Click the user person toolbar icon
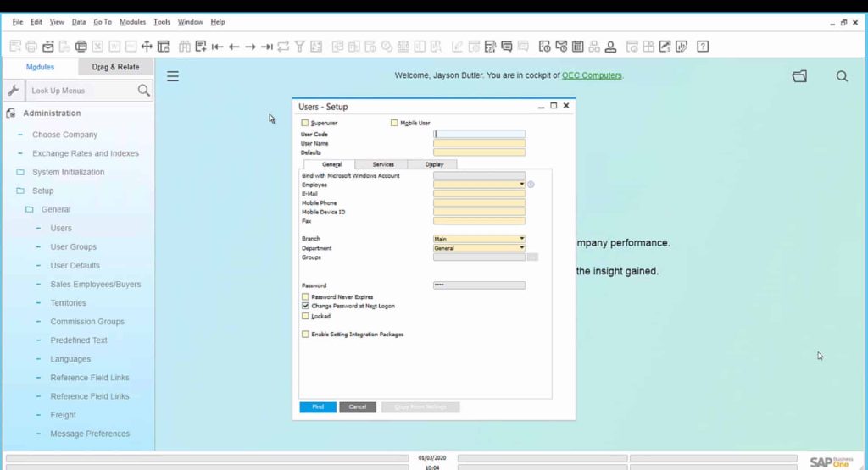The image size is (868, 470). coord(610,47)
